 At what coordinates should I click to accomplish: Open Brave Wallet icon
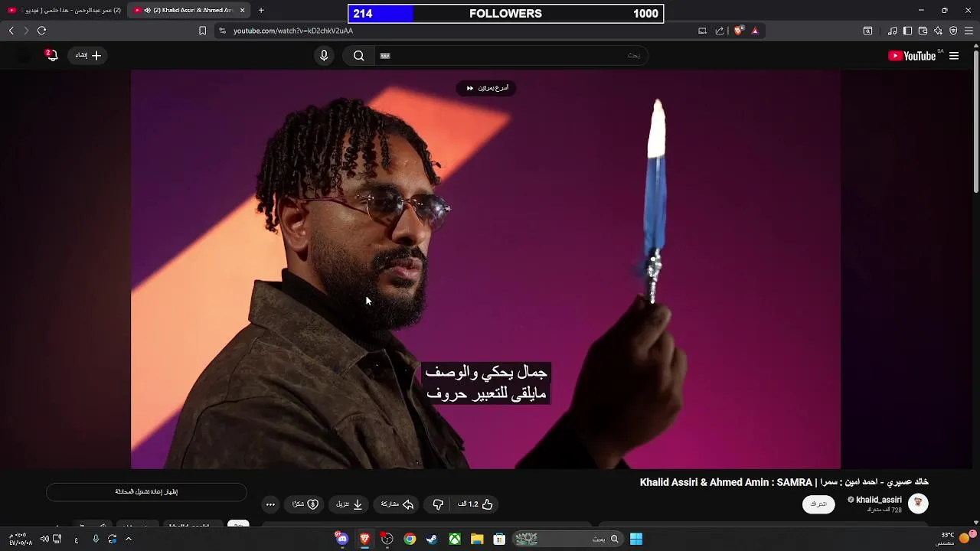[x=923, y=31]
